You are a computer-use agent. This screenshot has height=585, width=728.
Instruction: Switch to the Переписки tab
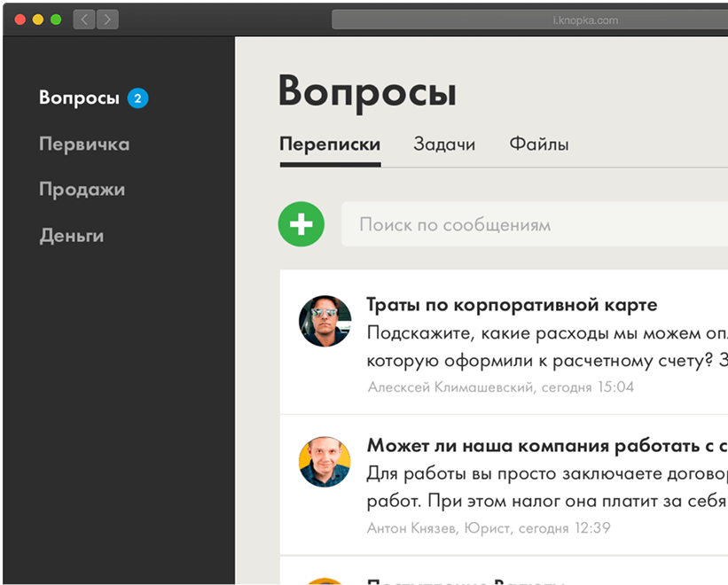point(330,144)
